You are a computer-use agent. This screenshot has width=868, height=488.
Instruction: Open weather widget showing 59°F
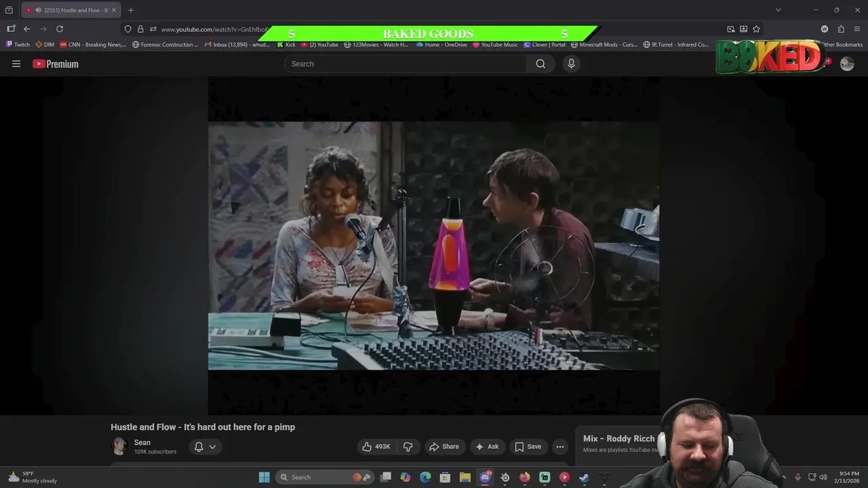click(33, 477)
